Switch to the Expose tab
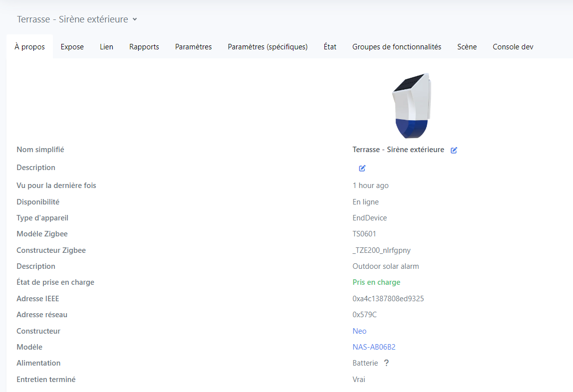The image size is (573, 392). click(x=72, y=47)
